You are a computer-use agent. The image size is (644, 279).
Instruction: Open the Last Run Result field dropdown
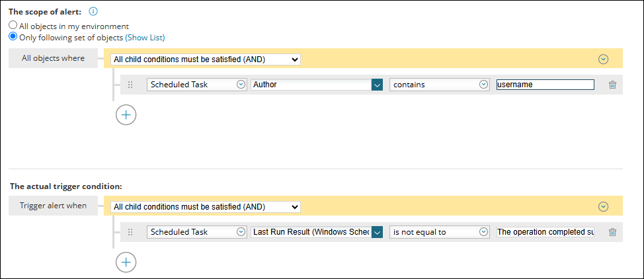click(377, 232)
